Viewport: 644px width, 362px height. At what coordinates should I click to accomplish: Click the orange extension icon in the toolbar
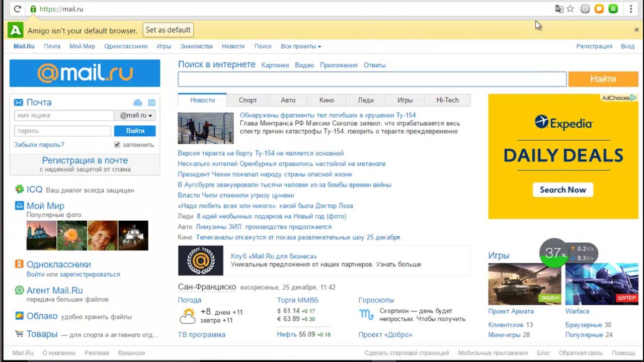(599, 9)
